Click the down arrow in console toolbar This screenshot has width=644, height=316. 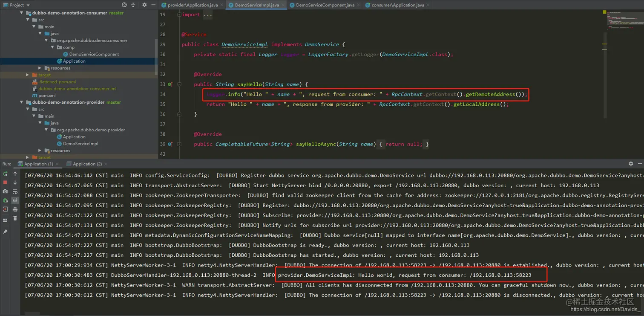[x=15, y=183]
